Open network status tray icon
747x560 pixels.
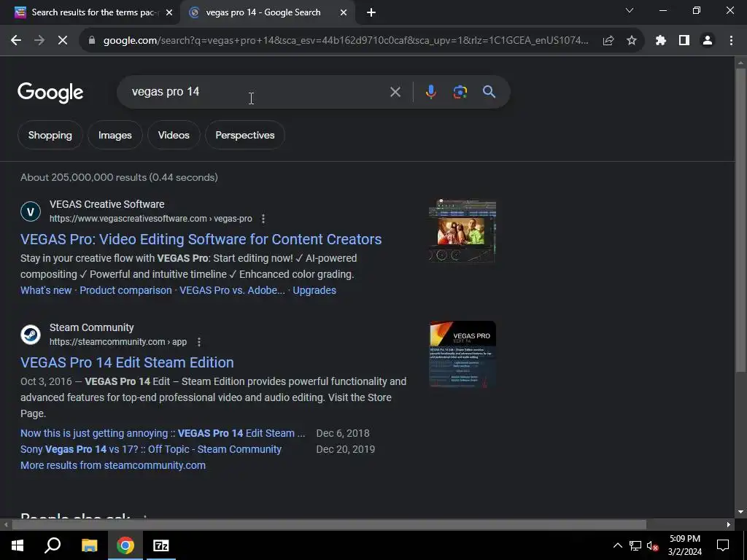click(x=635, y=545)
